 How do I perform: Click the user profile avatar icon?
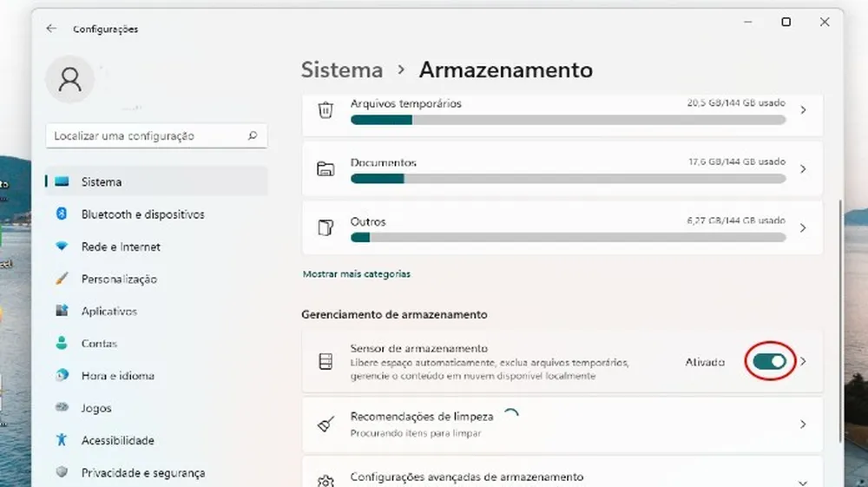tap(69, 80)
